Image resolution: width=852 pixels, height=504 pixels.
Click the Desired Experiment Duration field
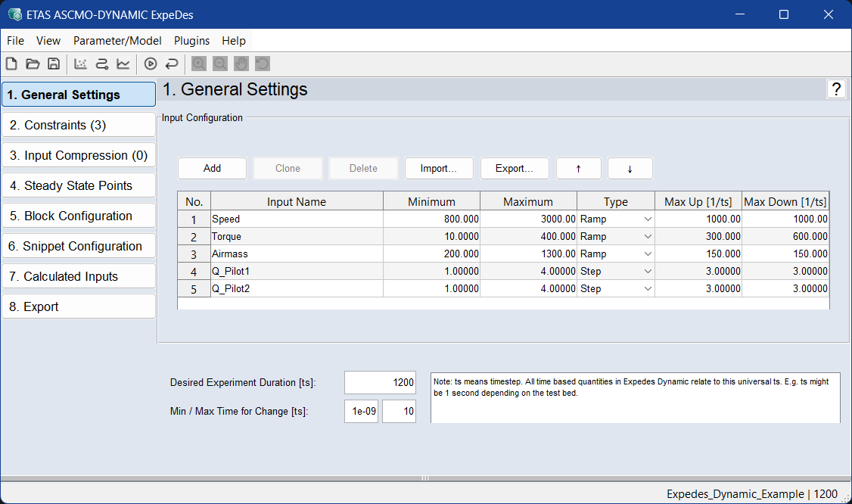point(380,383)
